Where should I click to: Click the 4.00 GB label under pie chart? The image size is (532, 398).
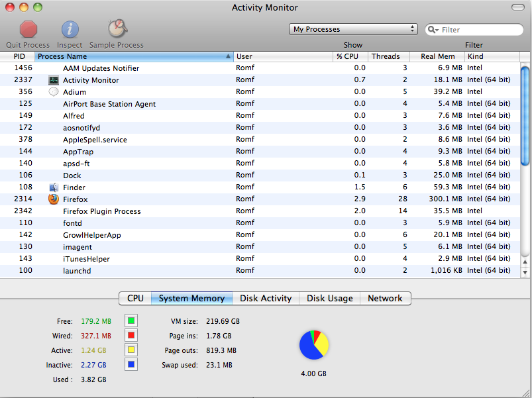(314, 373)
